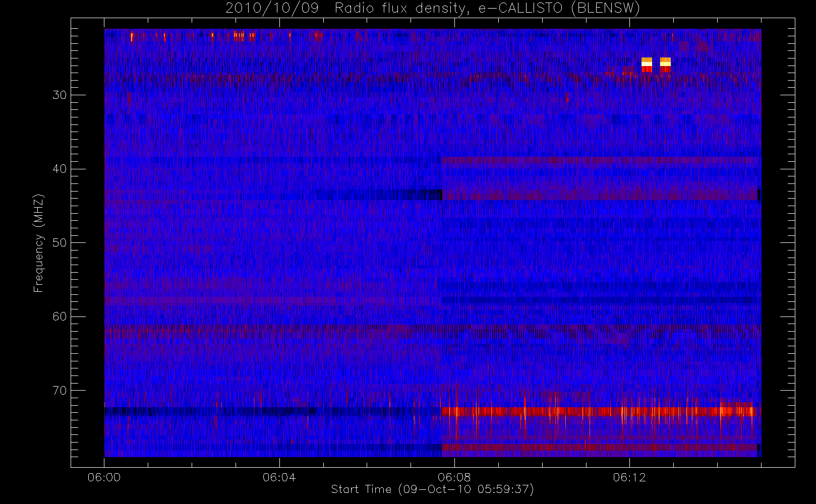Click the 'Frequency (MHZ)' axis label
This screenshot has width=816, height=504.
pos(39,243)
